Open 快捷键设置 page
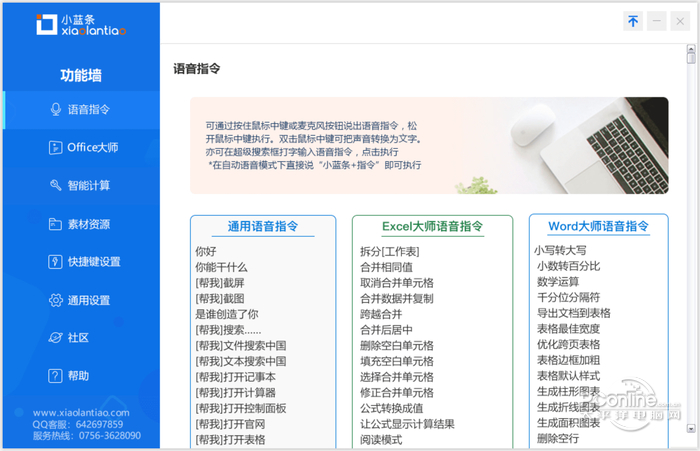The image size is (700, 451). (81, 262)
